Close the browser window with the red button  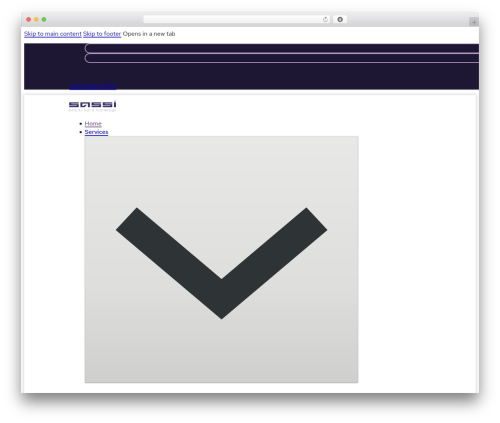point(29,19)
